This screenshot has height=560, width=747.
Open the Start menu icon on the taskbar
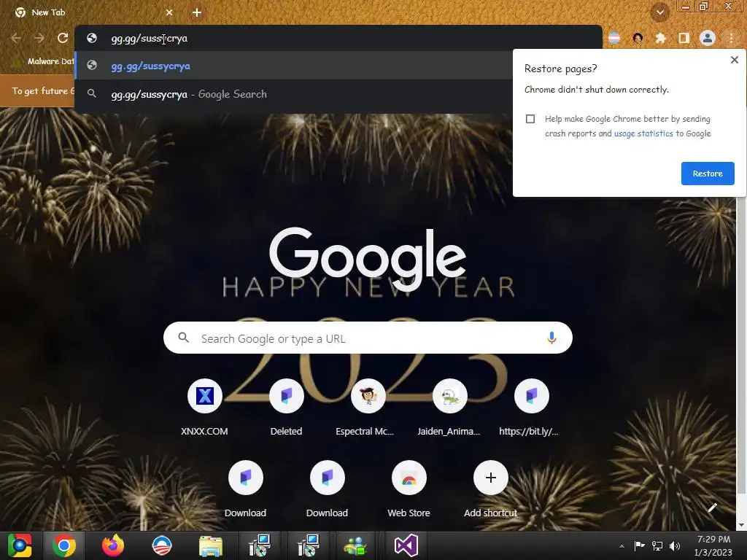[20, 545]
